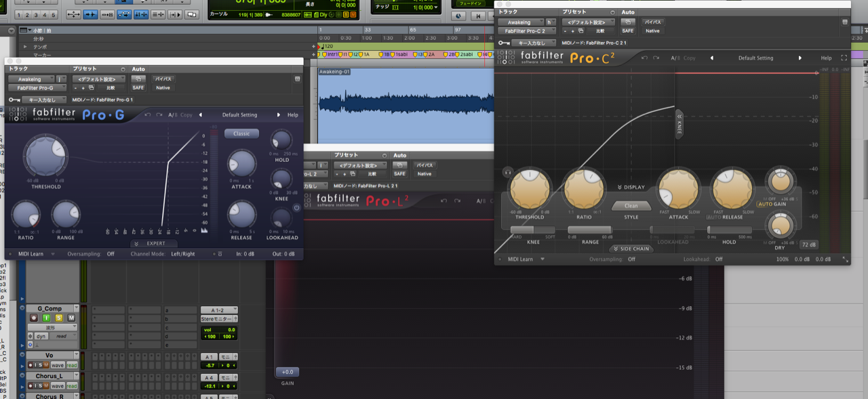Click 比較 compare button in Pro-G window
868x399 pixels.
click(111, 87)
